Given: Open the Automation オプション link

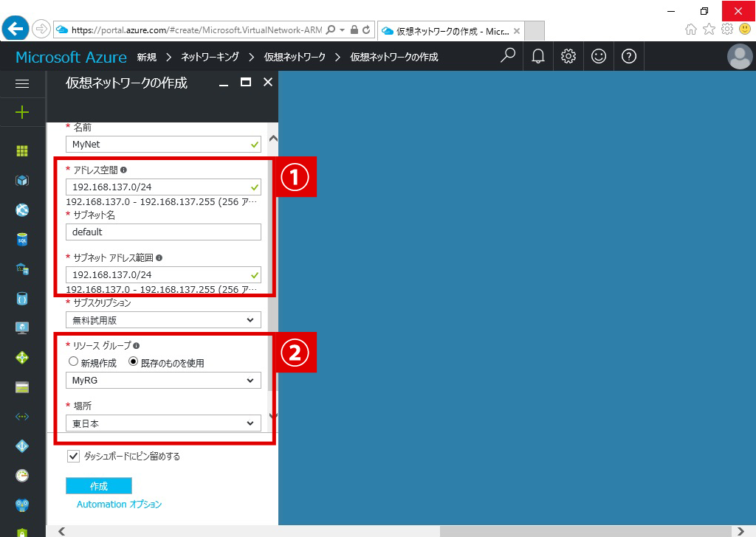Looking at the screenshot, I should tap(119, 505).
